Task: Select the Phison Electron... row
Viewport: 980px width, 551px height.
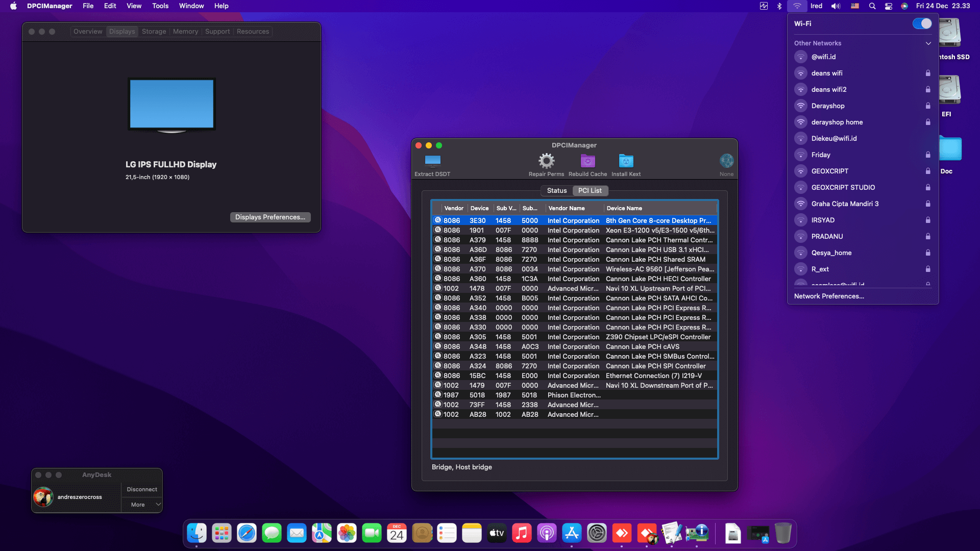Action: [x=575, y=395]
